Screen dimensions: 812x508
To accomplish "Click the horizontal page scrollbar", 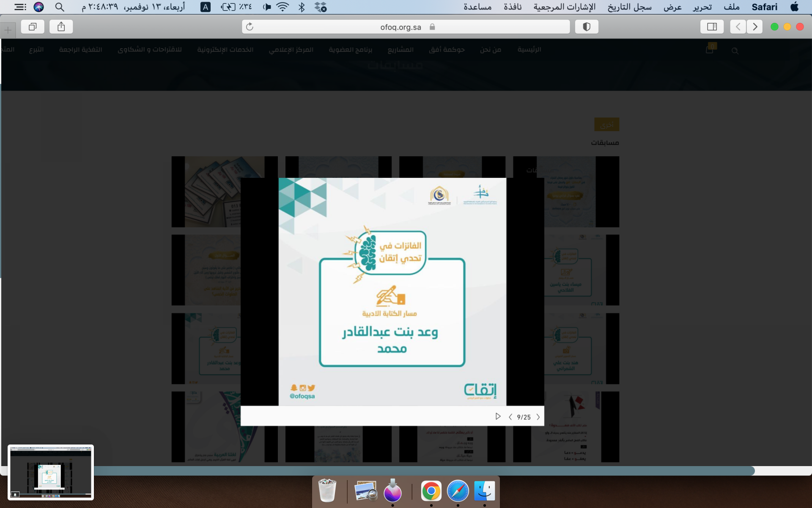I will [424, 471].
